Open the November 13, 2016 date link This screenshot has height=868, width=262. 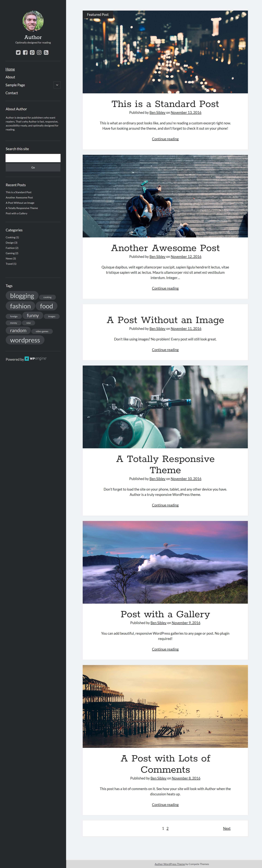point(186,113)
